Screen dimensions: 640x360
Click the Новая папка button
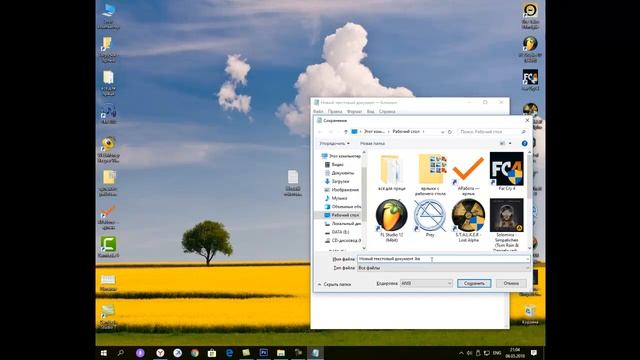[372, 144]
